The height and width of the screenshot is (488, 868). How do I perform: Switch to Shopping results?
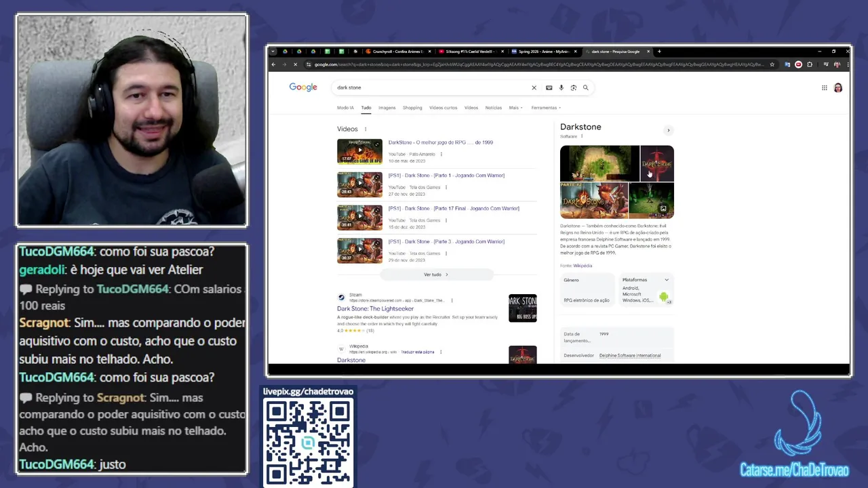[x=412, y=108]
